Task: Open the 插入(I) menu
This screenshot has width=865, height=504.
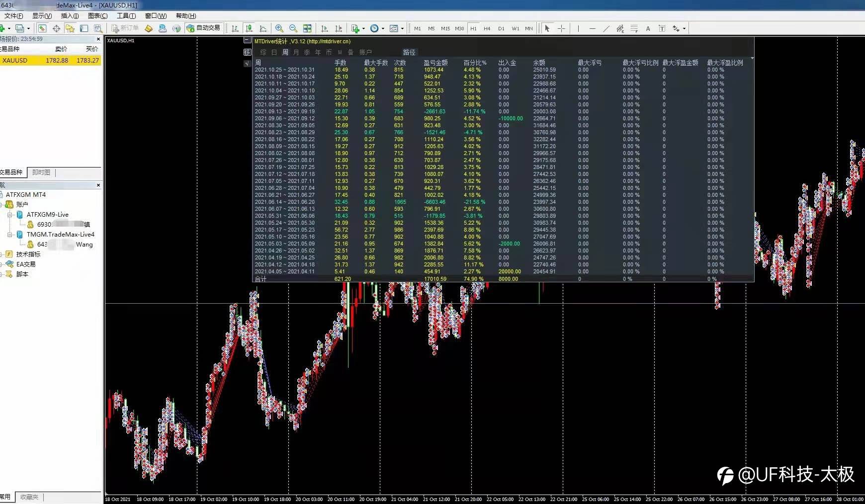Action: coord(70,16)
